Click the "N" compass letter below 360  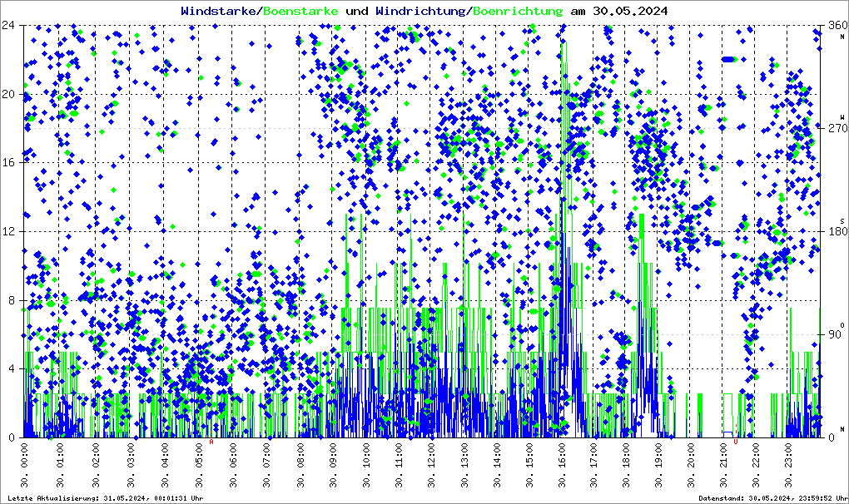(842, 37)
